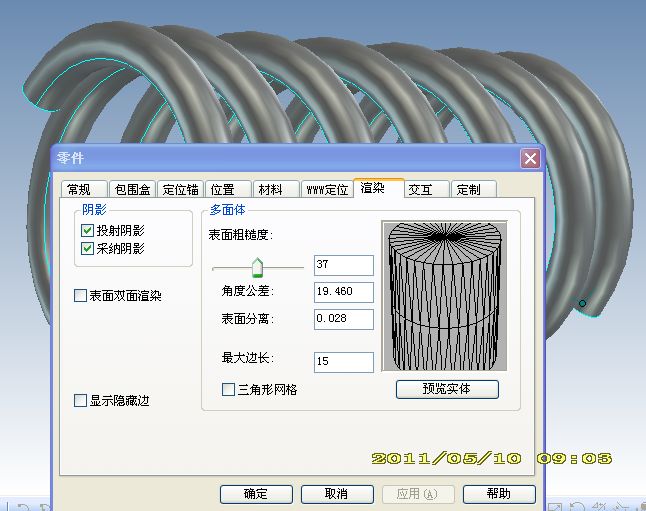This screenshot has height=511, width=646.
Task: Tick the 显示隐藏边 checkbox
Action: [81, 401]
